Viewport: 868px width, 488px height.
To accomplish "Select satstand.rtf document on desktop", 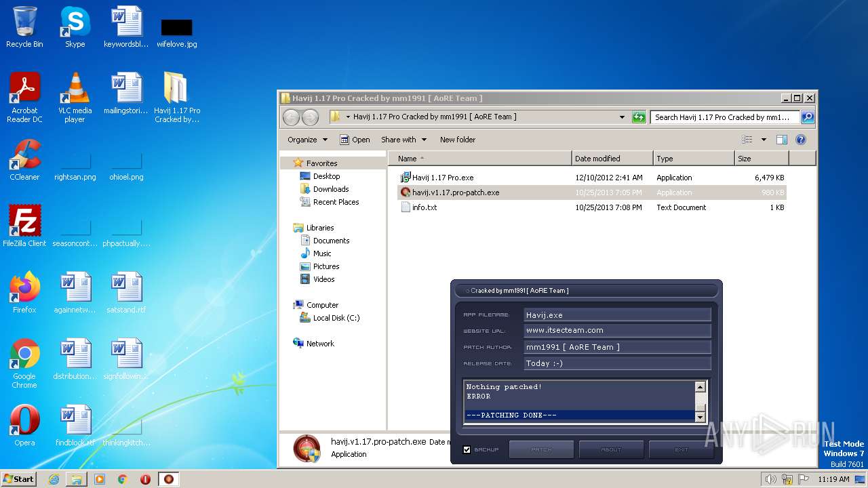I will [x=125, y=292].
